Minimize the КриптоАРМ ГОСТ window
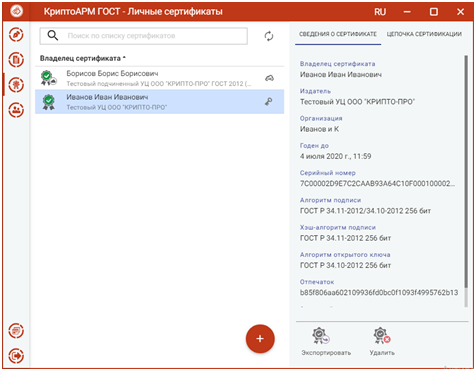The image size is (476, 371). click(407, 12)
